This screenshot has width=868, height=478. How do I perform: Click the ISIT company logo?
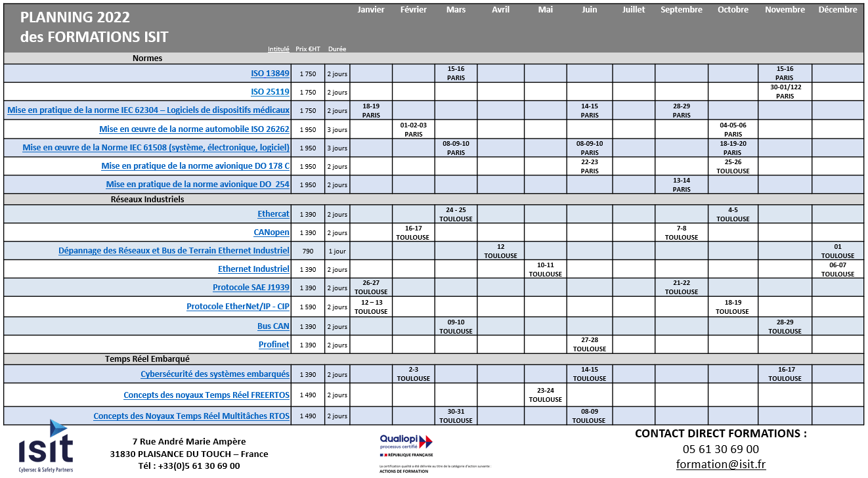pos(46,447)
